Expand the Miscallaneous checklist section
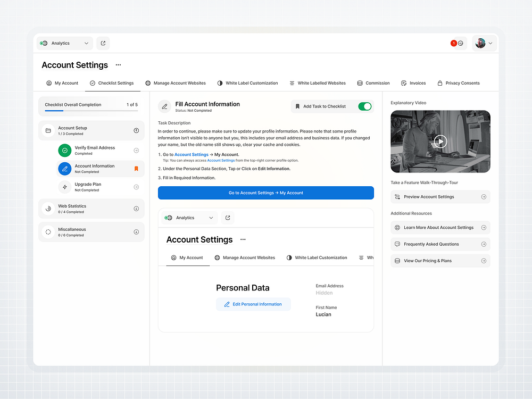The width and height of the screenshot is (532, 399). pyautogui.click(x=136, y=231)
